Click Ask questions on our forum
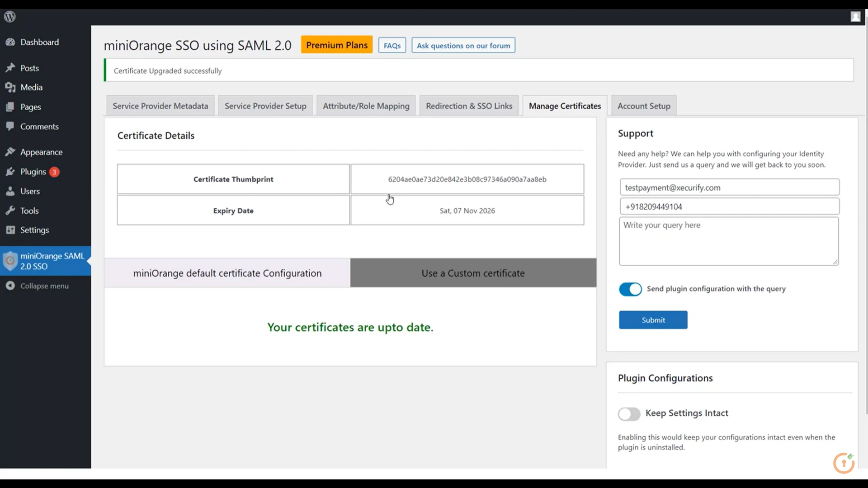This screenshot has width=868, height=488. tap(463, 45)
